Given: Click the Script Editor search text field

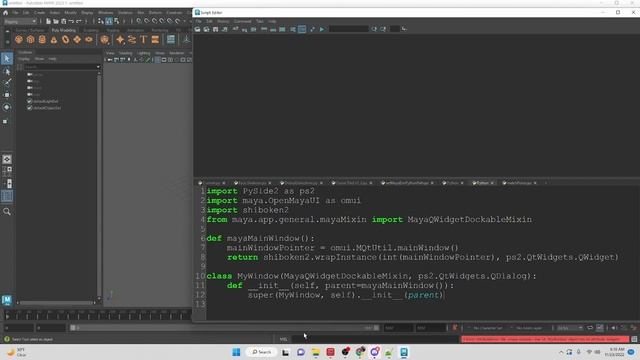Looking at the screenshot, I should pyautogui.click(x=349, y=29).
